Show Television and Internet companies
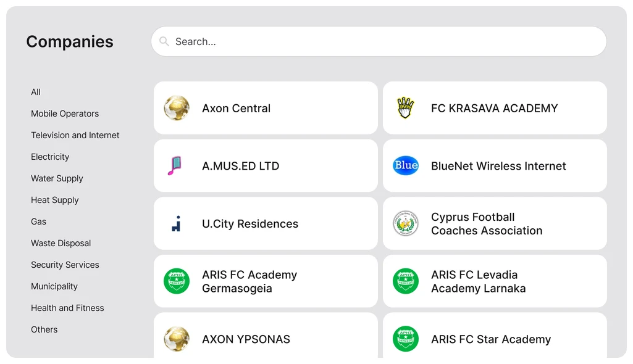This screenshot has width=633, height=364. 75,135
